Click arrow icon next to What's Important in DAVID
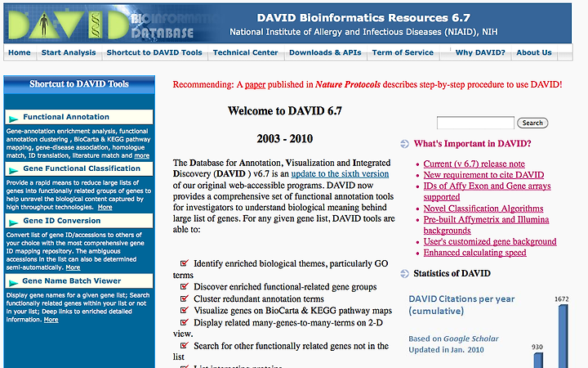The width and height of the screenshot is (588, 368). coord(404,144)
